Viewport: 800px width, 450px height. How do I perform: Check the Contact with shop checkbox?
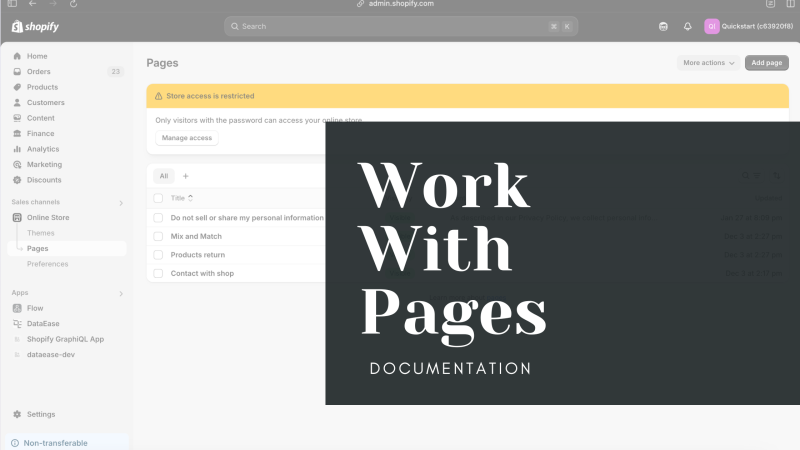click(158, 273)
